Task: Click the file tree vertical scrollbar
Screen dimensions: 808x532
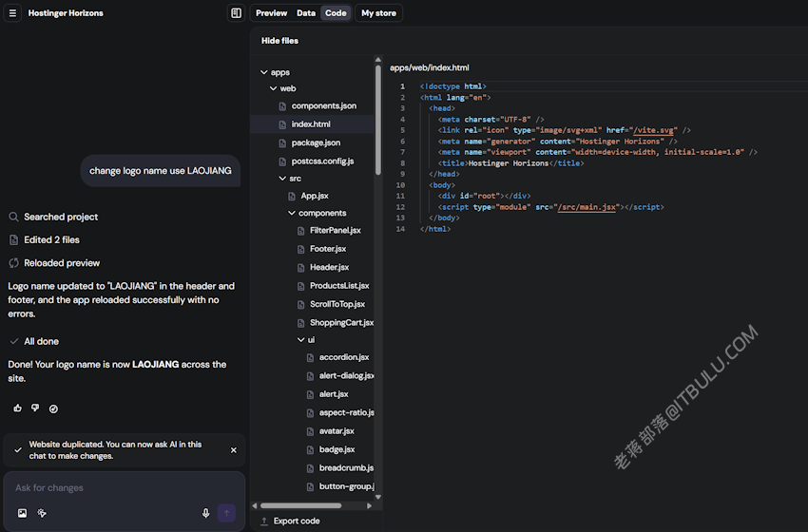Action: (378, 121)
